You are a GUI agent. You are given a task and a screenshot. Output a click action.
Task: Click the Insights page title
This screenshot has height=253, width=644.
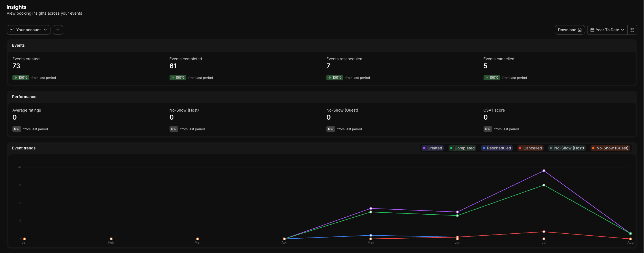pos(16,7)
